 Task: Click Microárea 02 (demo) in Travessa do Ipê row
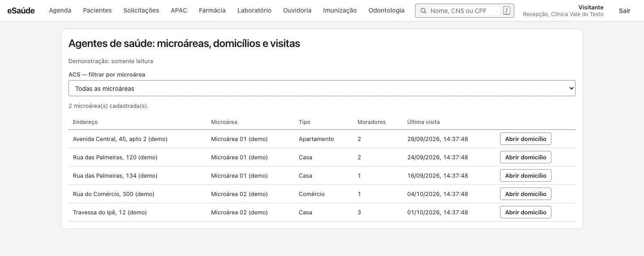click(x=239, y=212)
